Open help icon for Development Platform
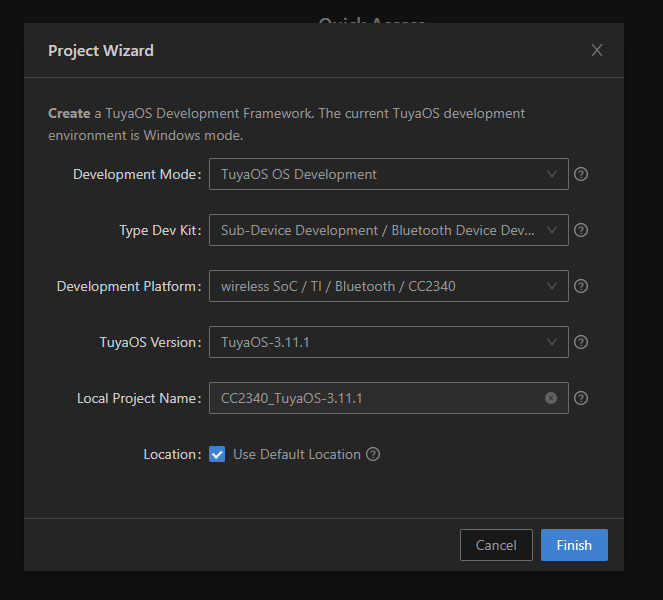The image size is (663, 600). (x=581, y=286)
